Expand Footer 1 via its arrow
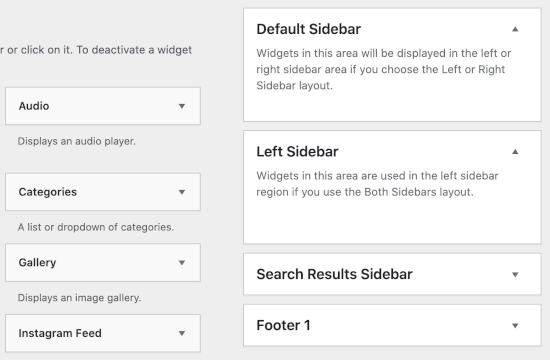Viewport: 550px width, 360px height. [515, 326]
